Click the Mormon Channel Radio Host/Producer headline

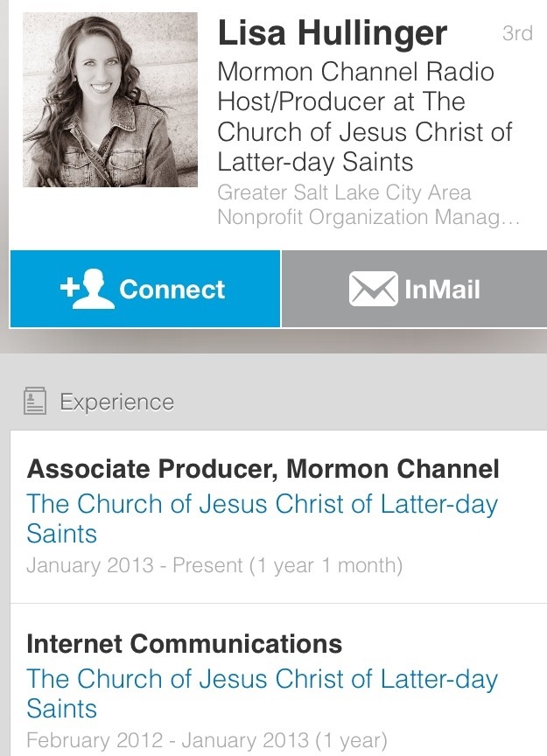point(364,116)
